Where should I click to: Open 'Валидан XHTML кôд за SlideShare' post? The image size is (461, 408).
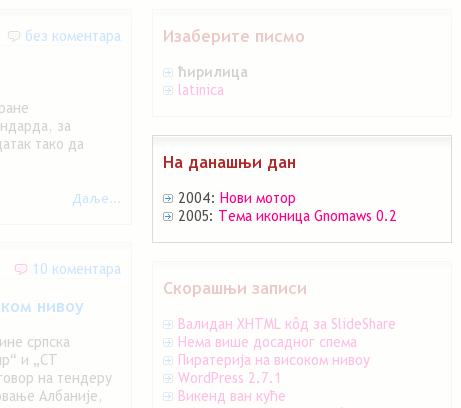click(287, 324)
